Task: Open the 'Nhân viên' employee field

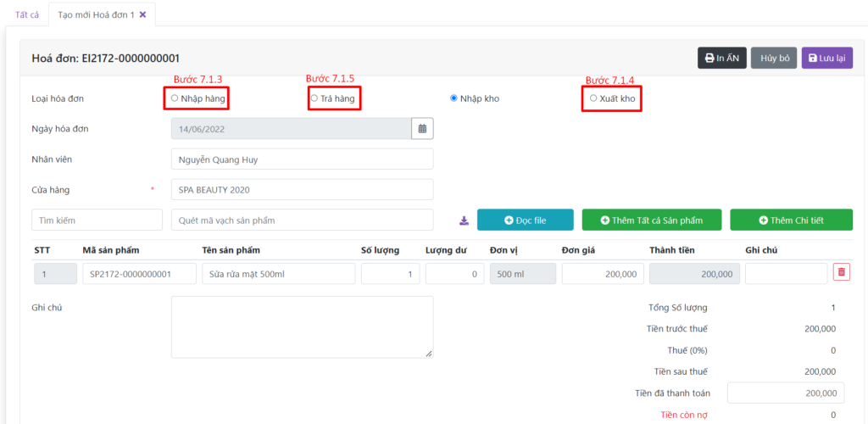Action: tap(302, 159)
